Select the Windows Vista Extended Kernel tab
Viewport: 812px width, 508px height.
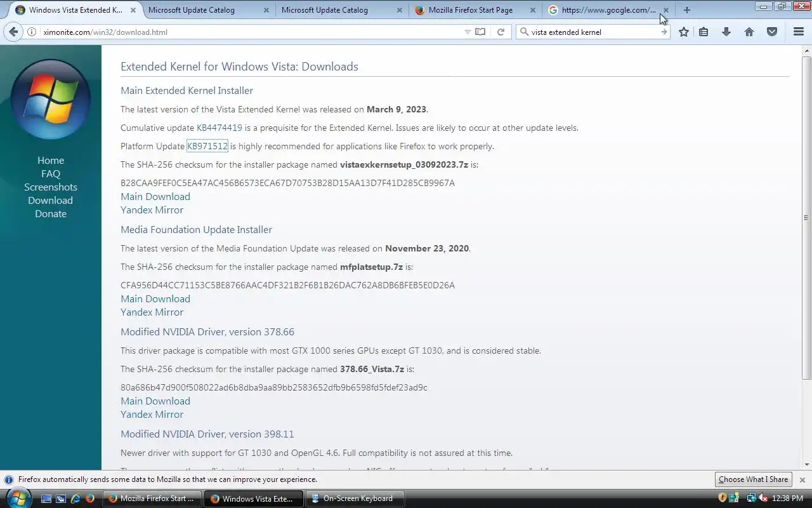[75, 10]
